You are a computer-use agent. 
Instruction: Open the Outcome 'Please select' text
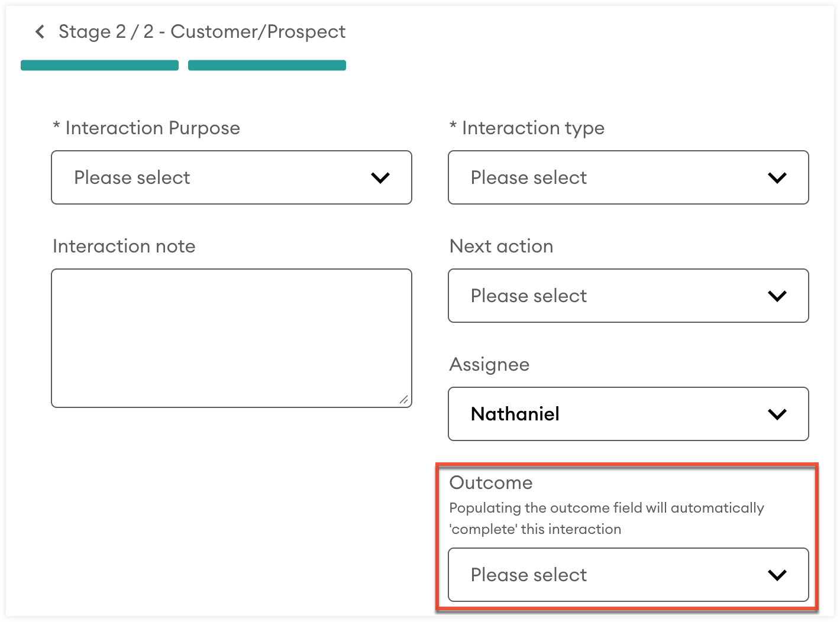coord(528,575)
